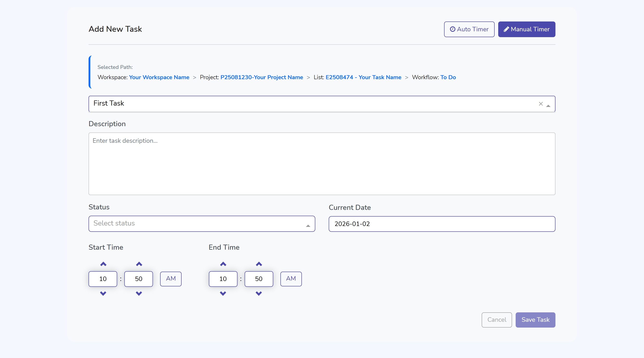This screenshot has height=358, width=644.
Task: Open the Select status dropdown
Action: [201, 223]
